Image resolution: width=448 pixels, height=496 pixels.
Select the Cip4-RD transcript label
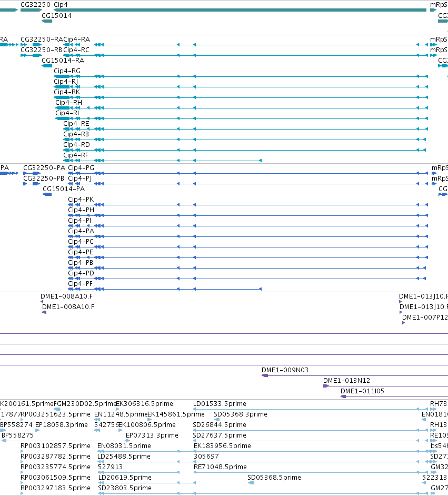76,145
